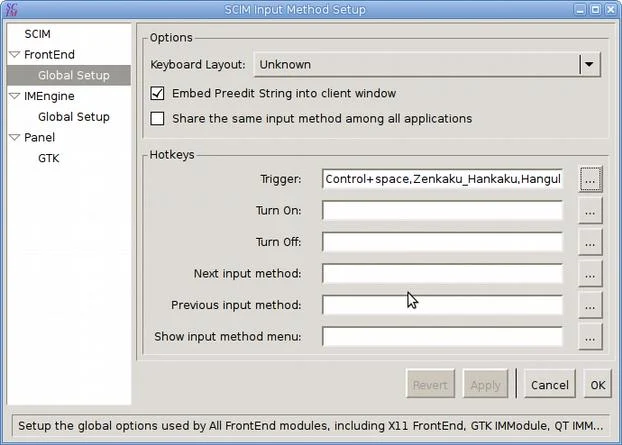
Task: Click the Show input method menu label
Action: 228,337
